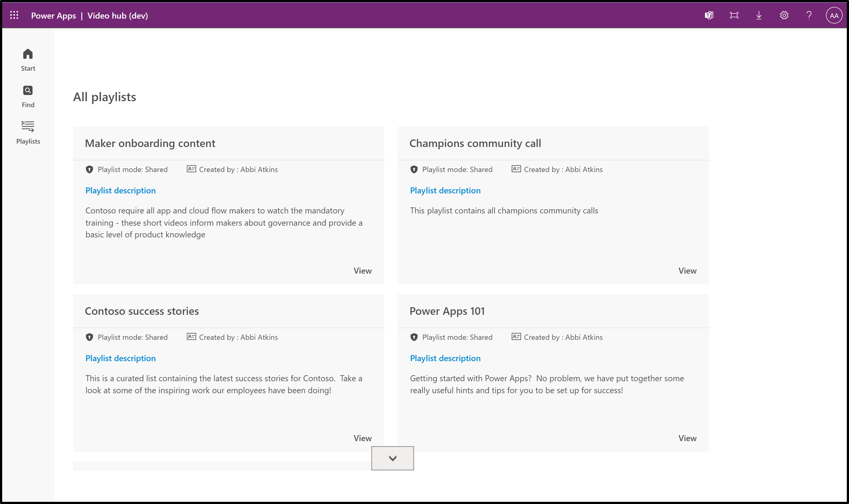Open Playlist description link for Contoso success stories
The height and width of the screenshot is (504, 849).
[120, 358]
